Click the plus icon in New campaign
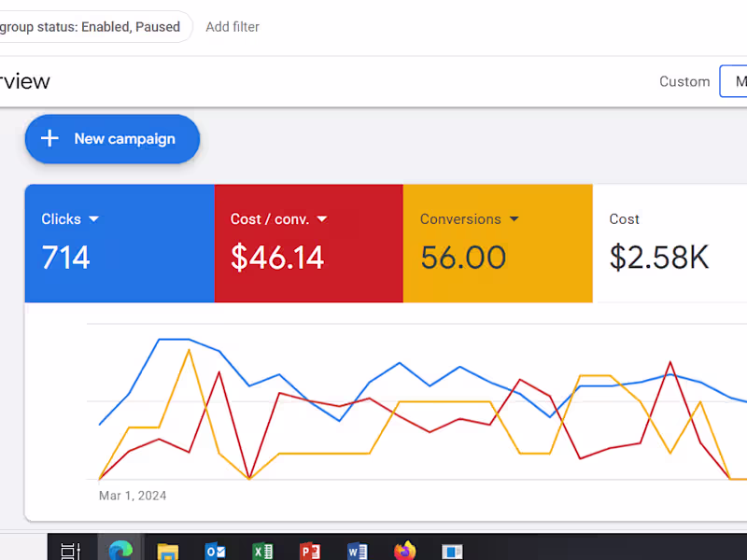This screenshot has height=560, width=747. (49, 138)
